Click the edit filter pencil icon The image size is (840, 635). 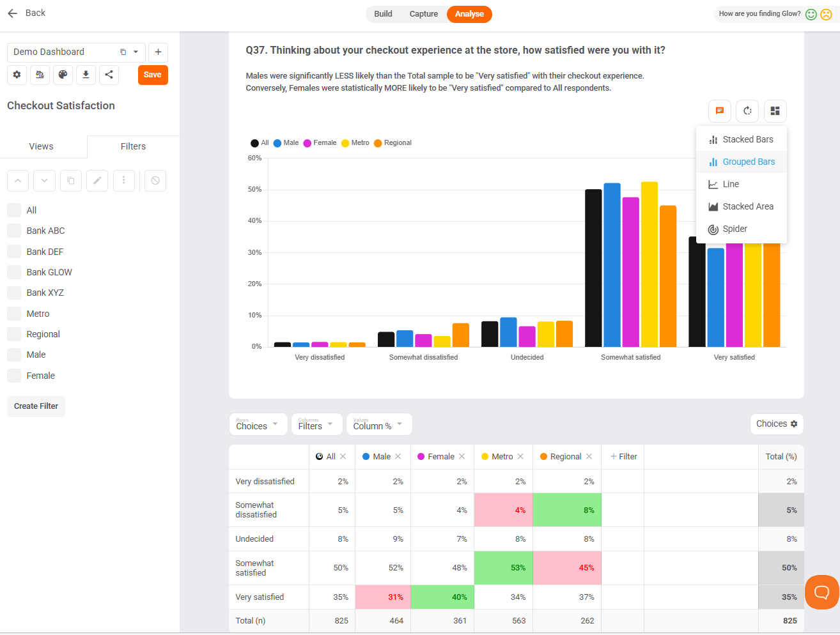tap(97, 181)
